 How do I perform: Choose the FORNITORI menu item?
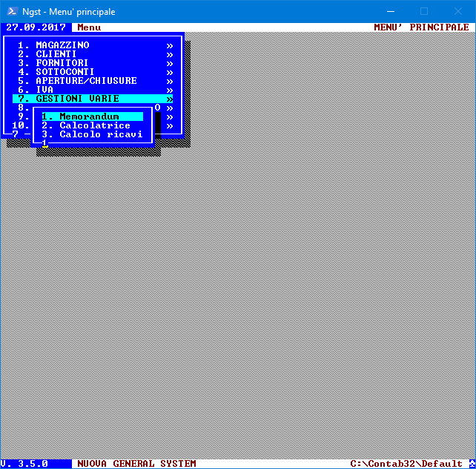[62, 63]
